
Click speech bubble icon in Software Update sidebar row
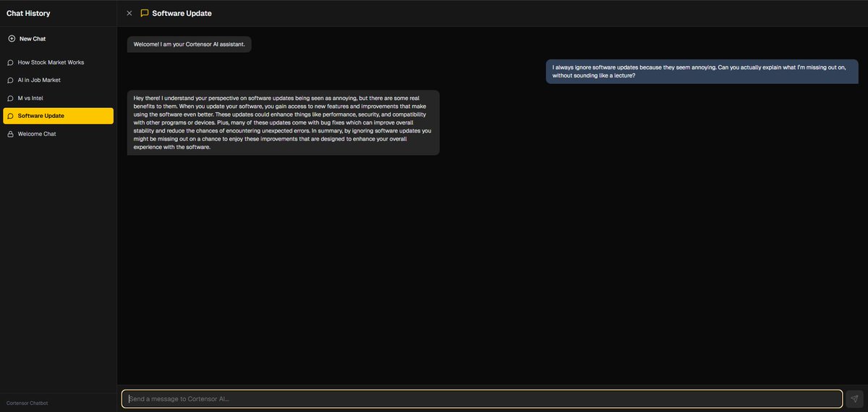10,116
